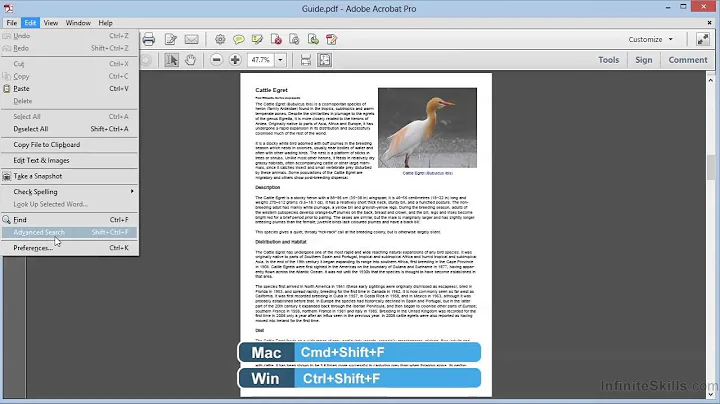Click the Description heading in document

[x=268, y=187]
